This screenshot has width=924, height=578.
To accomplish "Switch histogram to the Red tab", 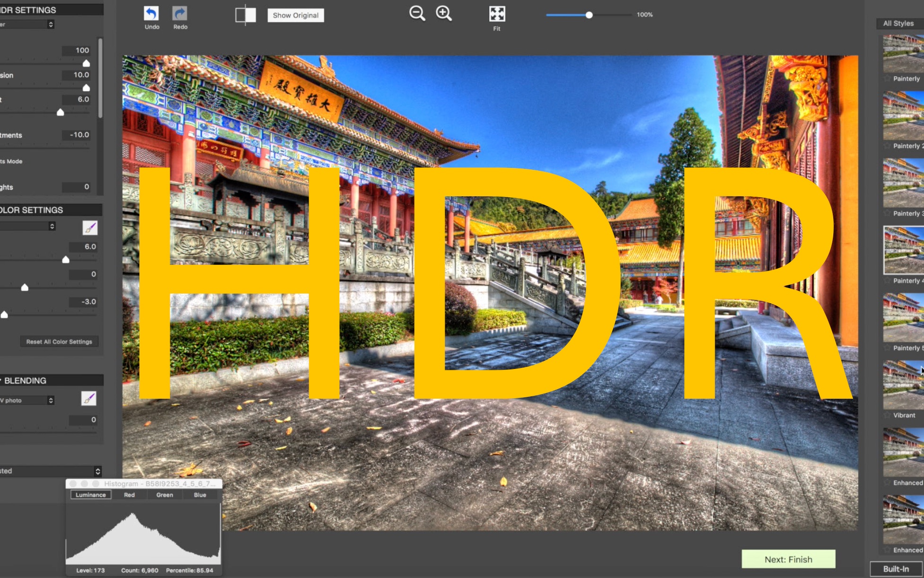I will [129, 495].
